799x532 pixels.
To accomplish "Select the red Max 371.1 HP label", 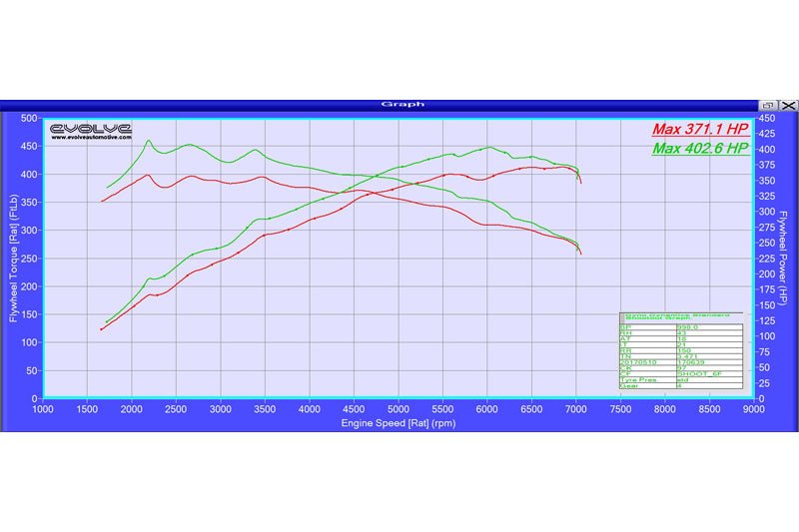I will click(699, 130).
